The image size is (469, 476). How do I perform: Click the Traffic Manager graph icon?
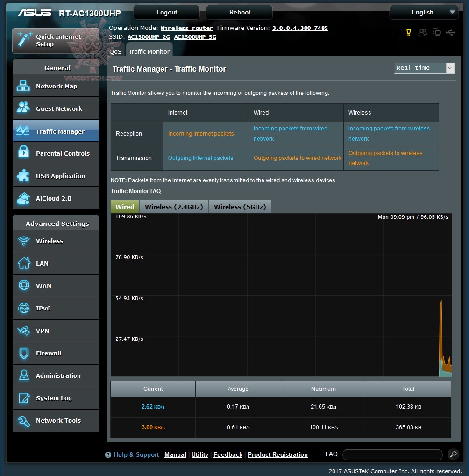(23, 130)
